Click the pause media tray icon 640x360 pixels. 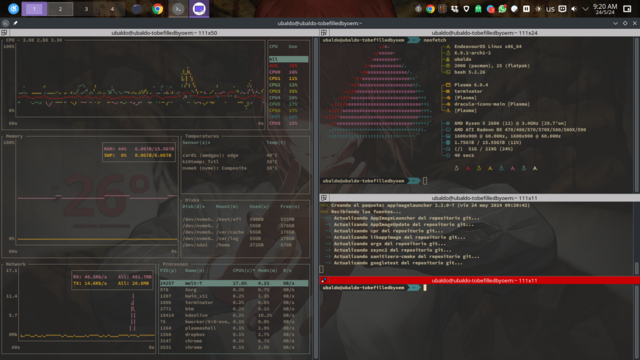tap(526, 9)
